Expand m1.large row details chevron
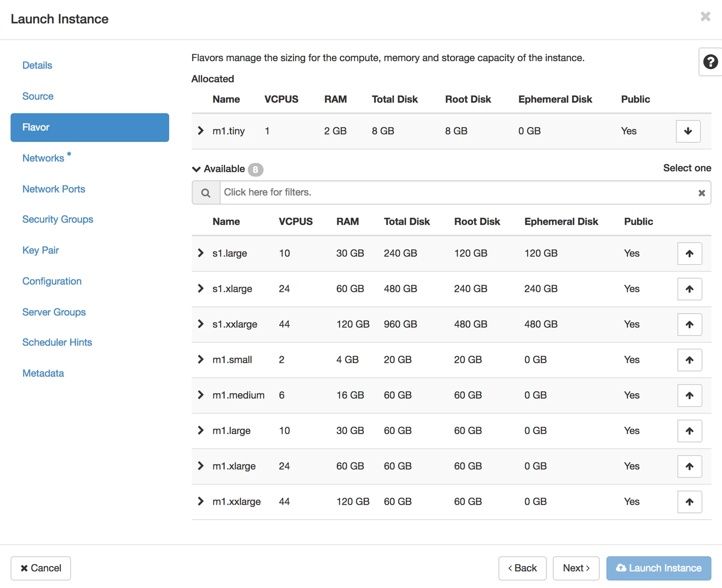The width and height of the screenshot is (722, 588). tap(200, 430)
